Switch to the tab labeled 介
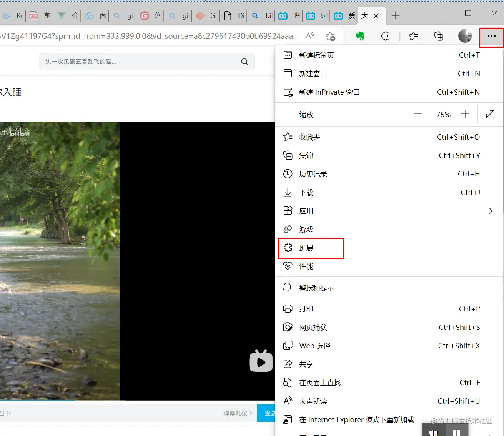Image resolution: width=504 pixels, height=436 pixels. (68, 16)
